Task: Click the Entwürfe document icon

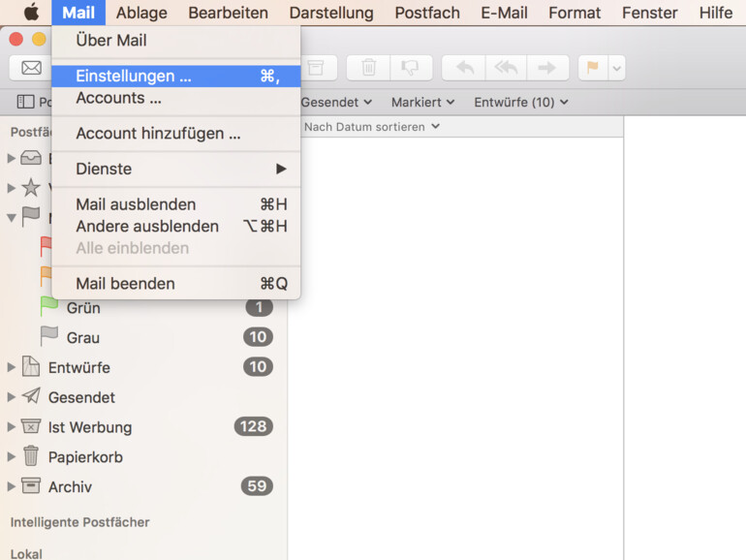Action: (x=31, y=367)
